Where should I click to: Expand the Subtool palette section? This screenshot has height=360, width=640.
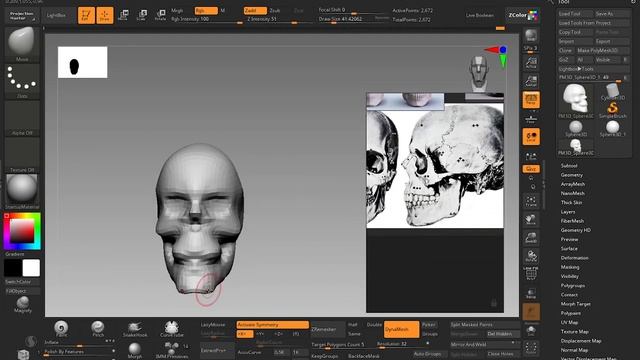point(569,166)
